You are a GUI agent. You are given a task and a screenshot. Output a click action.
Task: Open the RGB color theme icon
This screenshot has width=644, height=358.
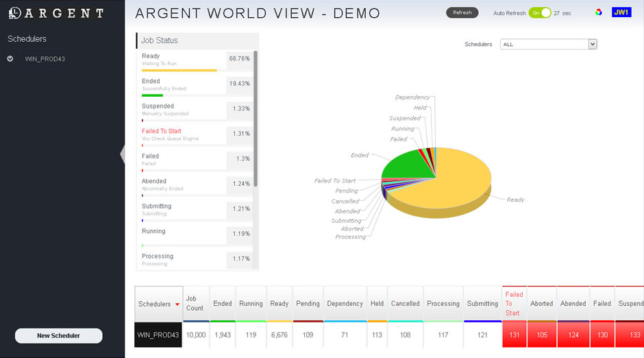pos(598,12)
